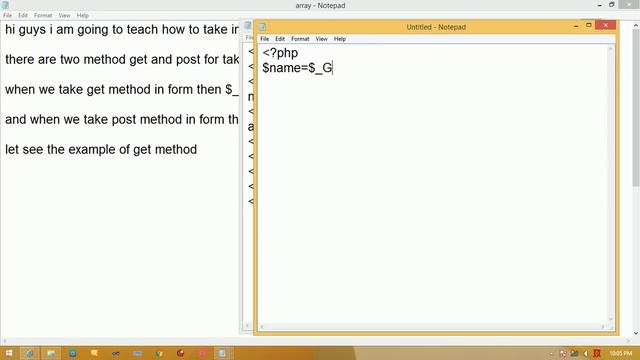Click 'when we take get method in form' line

coord(122,89)
